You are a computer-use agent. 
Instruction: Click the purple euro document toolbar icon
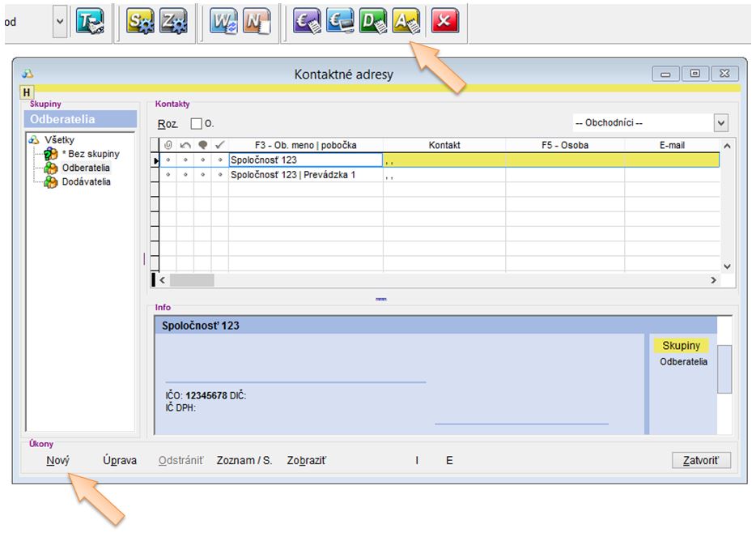(x=307, y=22)
